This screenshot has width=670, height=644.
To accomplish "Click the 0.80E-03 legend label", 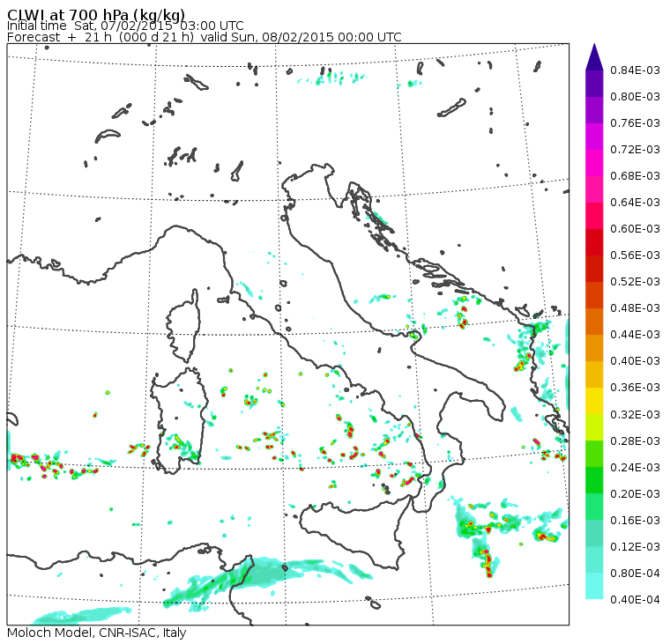I will 635,97.
